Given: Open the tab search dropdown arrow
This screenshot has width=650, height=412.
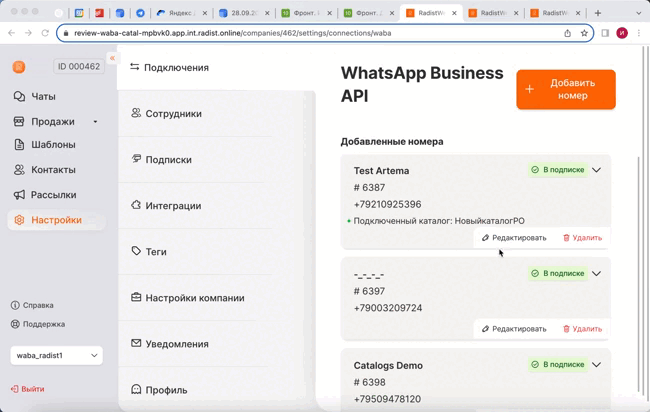Looking at the screenshot, I should pyautogui.click(x=638, y=13).
